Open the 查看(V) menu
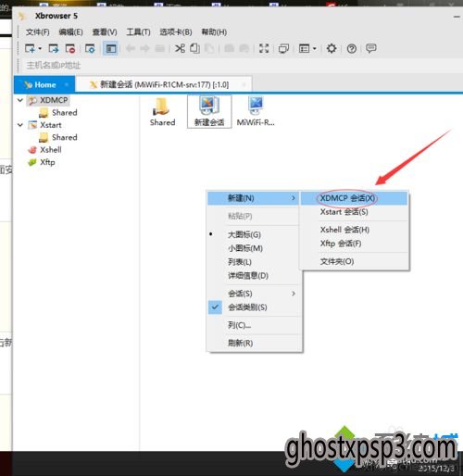 [105, 32]
